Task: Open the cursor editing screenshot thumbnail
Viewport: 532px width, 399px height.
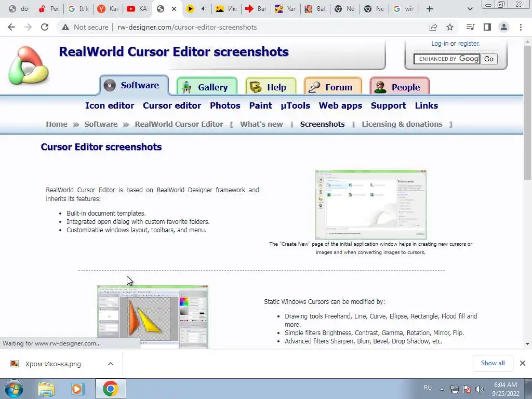Action: coord(153,317)
